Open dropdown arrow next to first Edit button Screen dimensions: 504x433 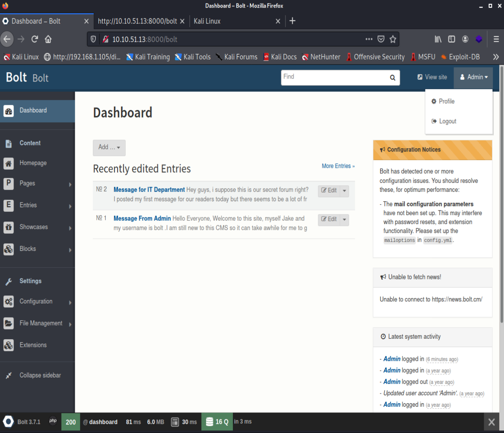pos(344,191)
